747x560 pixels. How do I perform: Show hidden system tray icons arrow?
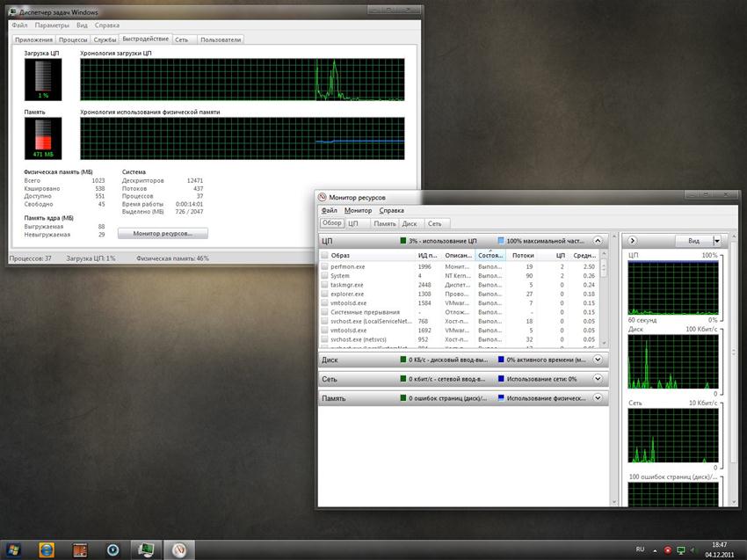pyautogui.click(x=655, y=549)
